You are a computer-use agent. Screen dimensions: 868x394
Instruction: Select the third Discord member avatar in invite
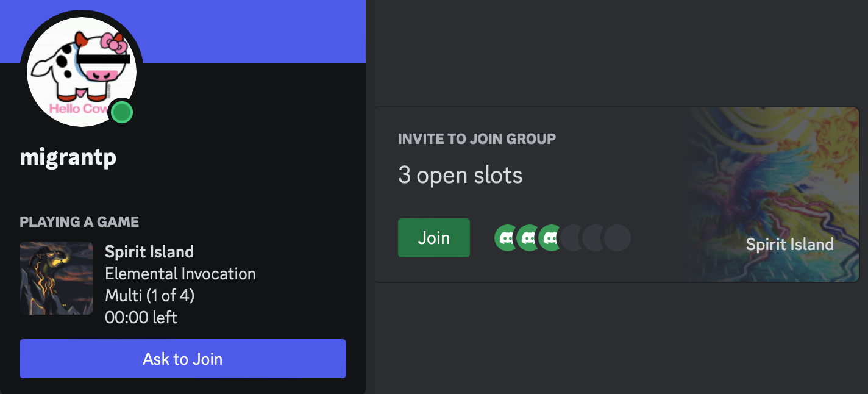550,238
